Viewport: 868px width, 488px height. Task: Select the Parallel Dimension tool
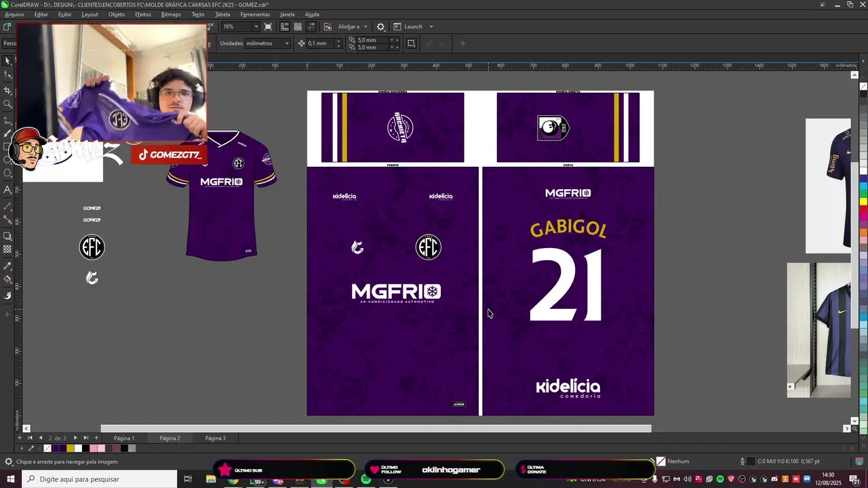pyautogui.click(x=7, y=205)
